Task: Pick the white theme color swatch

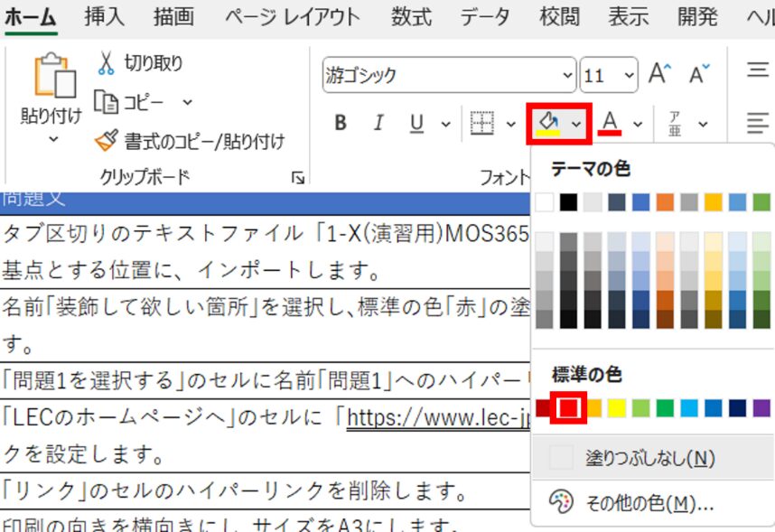Action: 544,202
